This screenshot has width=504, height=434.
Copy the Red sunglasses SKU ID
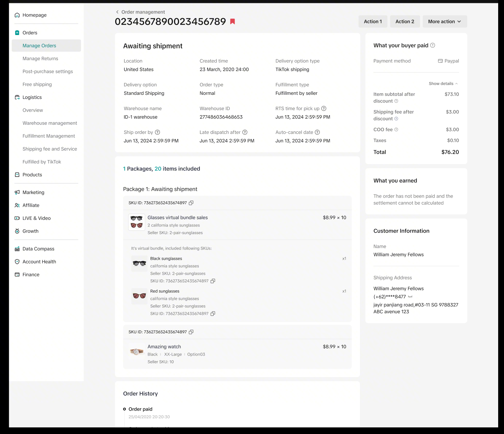pos(213,314)
